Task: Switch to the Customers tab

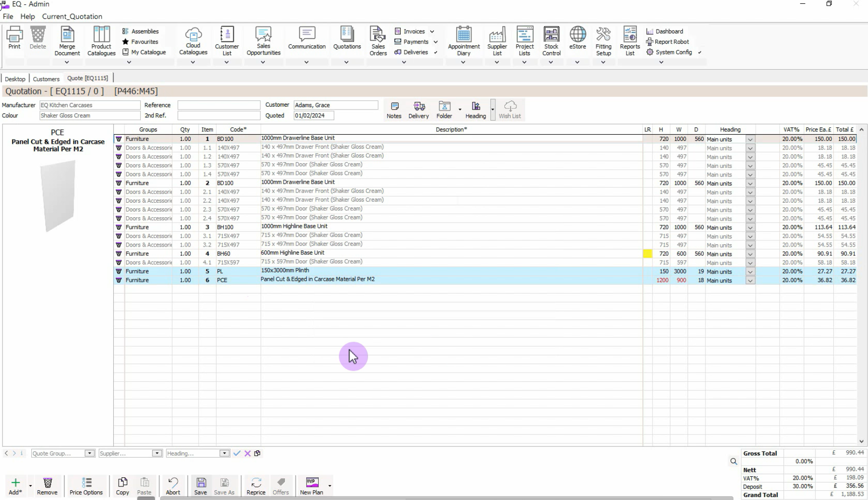Action: pyautogui.click(x=46, y=79)
